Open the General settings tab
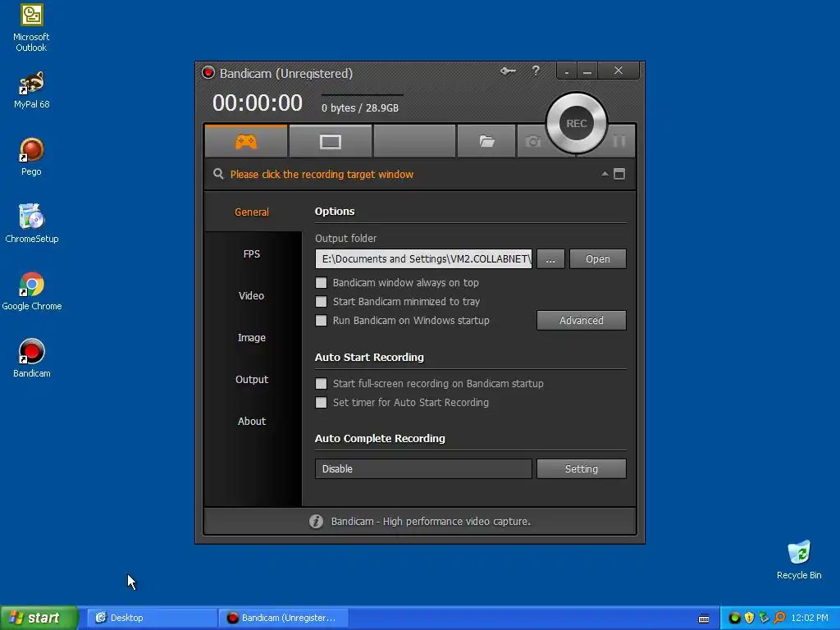840x630 pixels. [252, 212]
